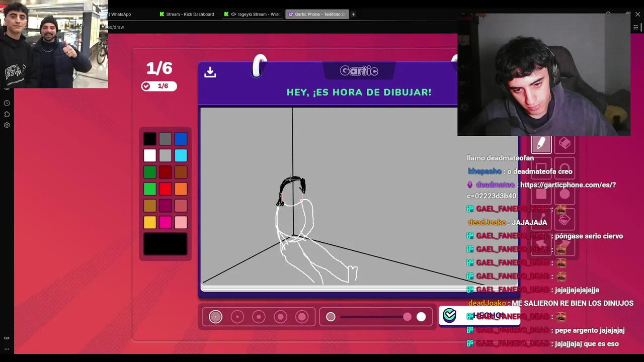Pick the brown color swatch

coord(181,172)
